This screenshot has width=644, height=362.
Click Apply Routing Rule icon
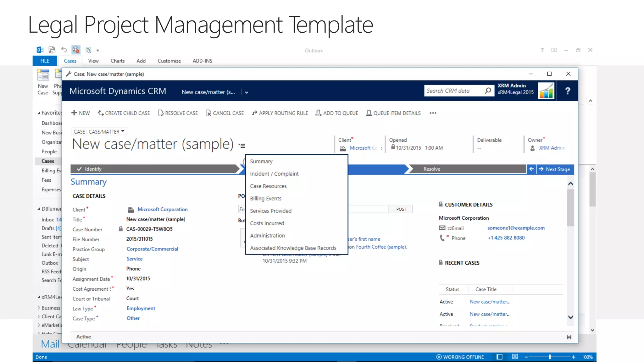pos(254,113)
